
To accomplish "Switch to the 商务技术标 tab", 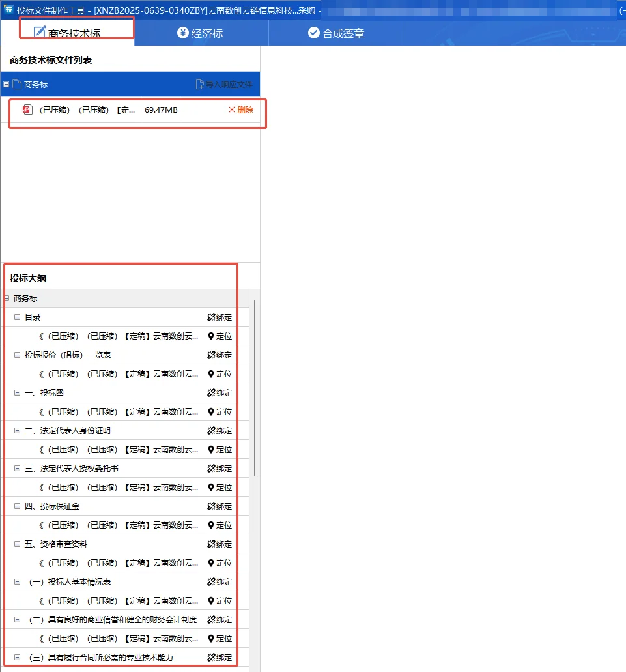I will 68,33.
